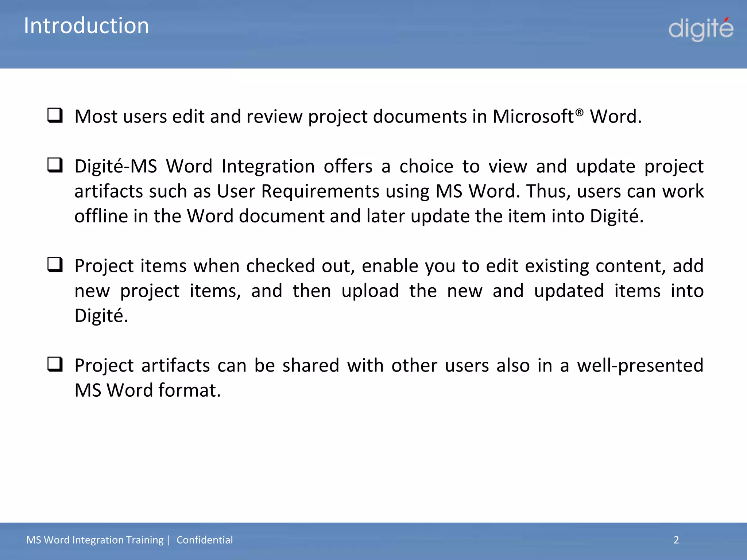Click the checkbox bullet beside 'Most users edit'

(55, 116)
